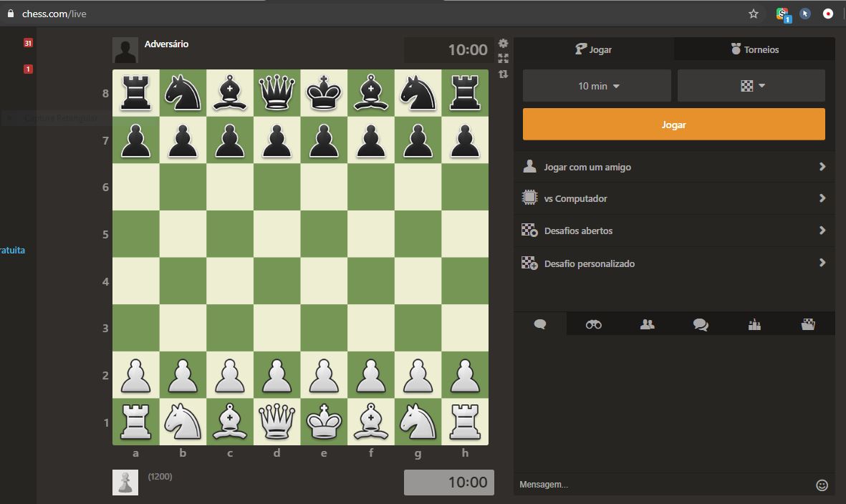The height and width of the screenshot is (504, 846).
Task: Open the games archive icon
Action: [808, 324]
